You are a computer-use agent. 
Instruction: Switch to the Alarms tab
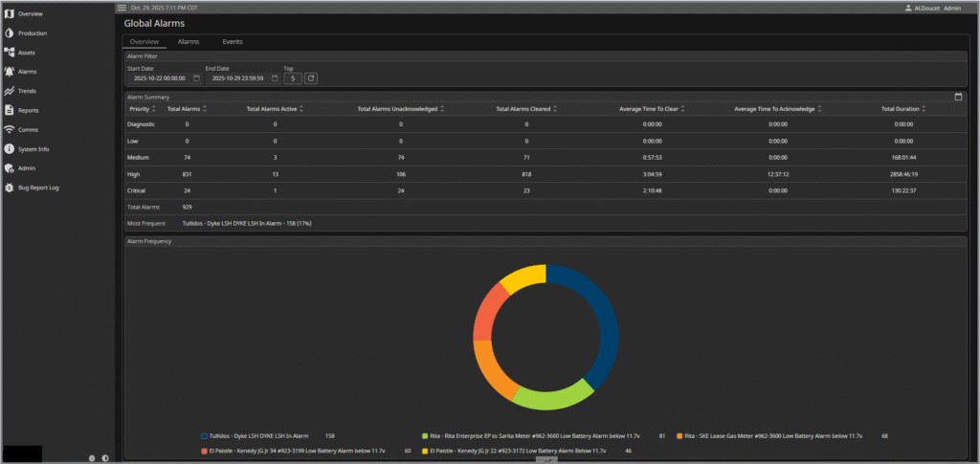tap(189, 42)
